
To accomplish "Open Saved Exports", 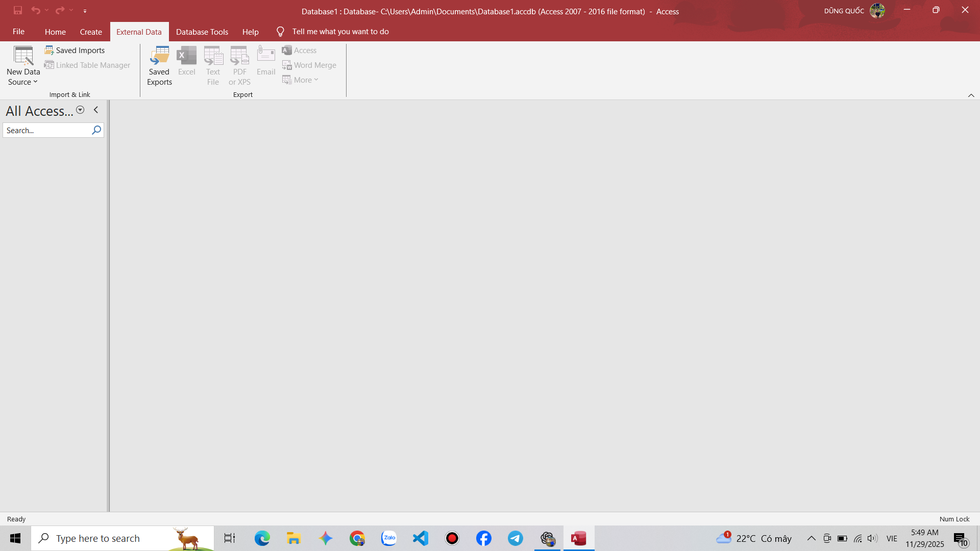I will tap(159, 66).
